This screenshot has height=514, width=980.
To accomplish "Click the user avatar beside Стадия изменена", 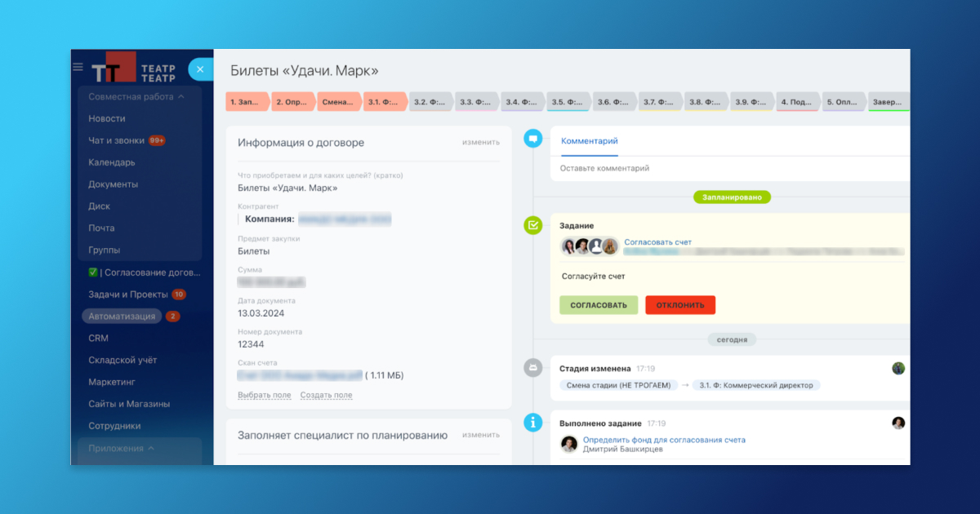I will tap(898, 368).
